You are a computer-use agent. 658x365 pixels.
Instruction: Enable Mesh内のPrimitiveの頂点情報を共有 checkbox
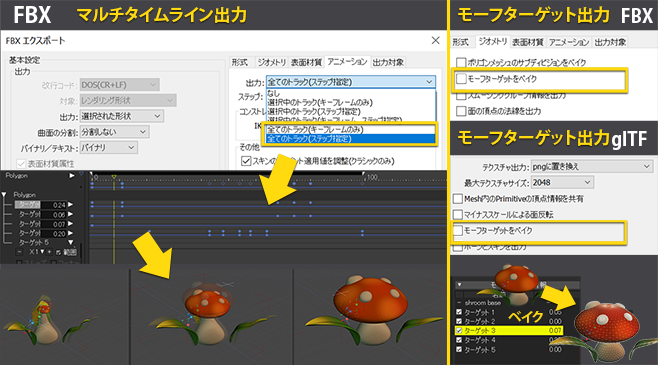point(457,198)
